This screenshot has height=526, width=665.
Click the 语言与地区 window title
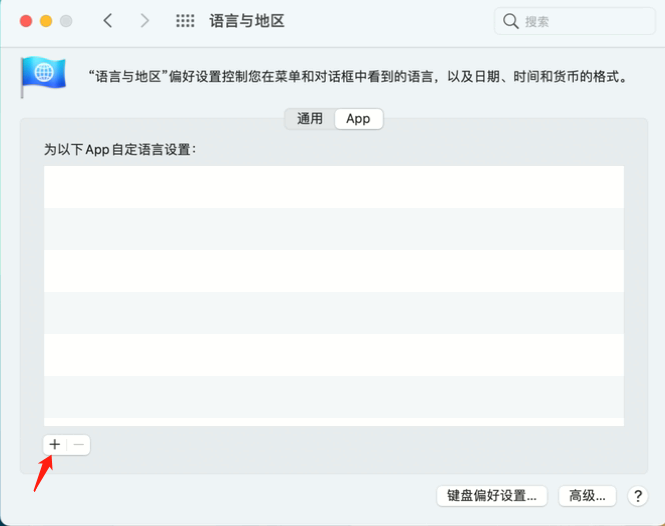click(x=247, y=21)
